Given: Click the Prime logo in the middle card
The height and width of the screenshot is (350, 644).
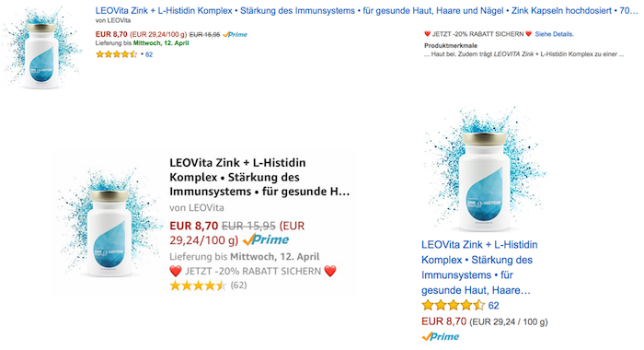Looking at the screenshot, I should 266,239.
